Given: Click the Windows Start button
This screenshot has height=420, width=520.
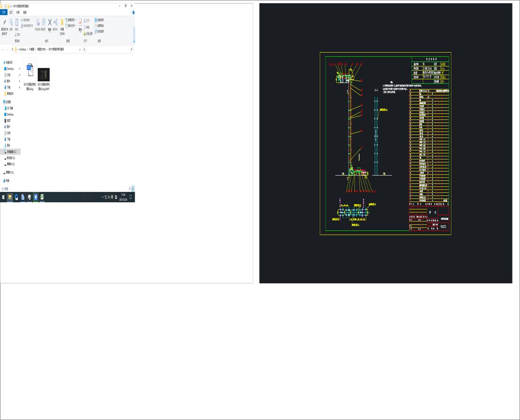Looking at the screenshot, I should (3, 197).
